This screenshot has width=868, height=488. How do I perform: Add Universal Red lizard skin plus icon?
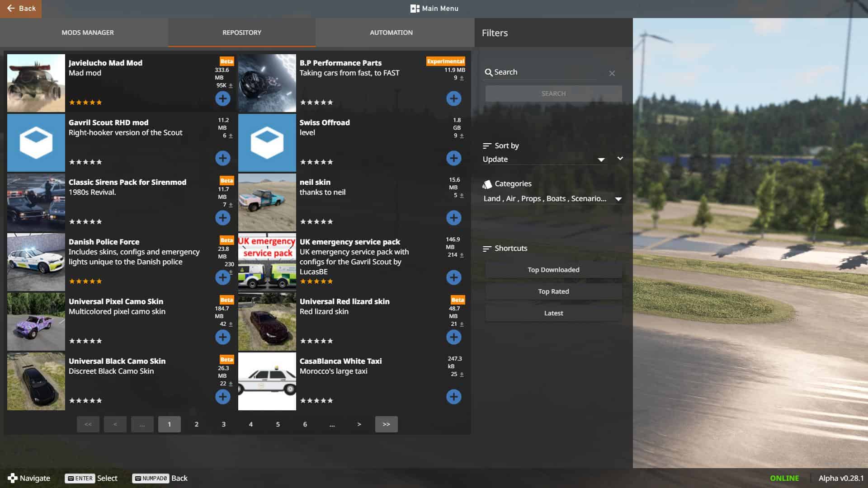point(453,337)
